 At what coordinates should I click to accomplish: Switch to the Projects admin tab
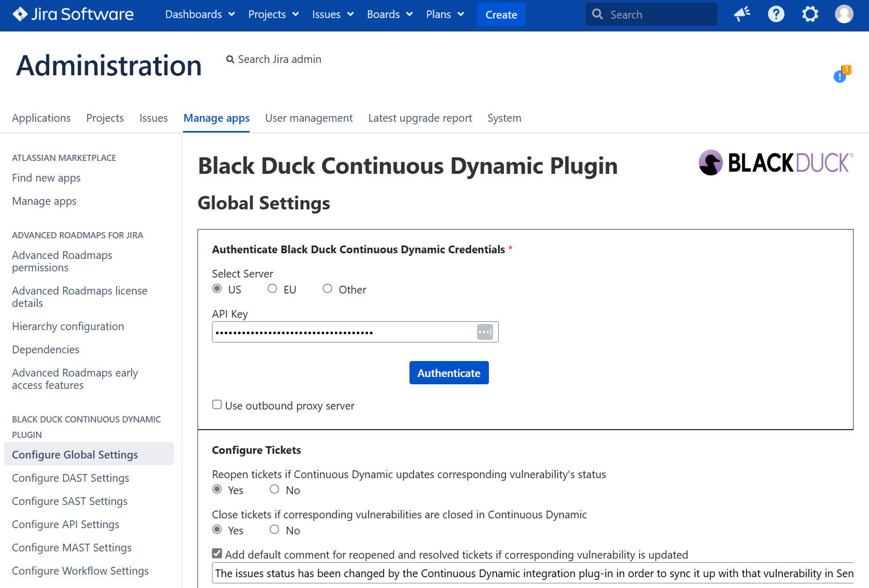(x=105, y=118)
